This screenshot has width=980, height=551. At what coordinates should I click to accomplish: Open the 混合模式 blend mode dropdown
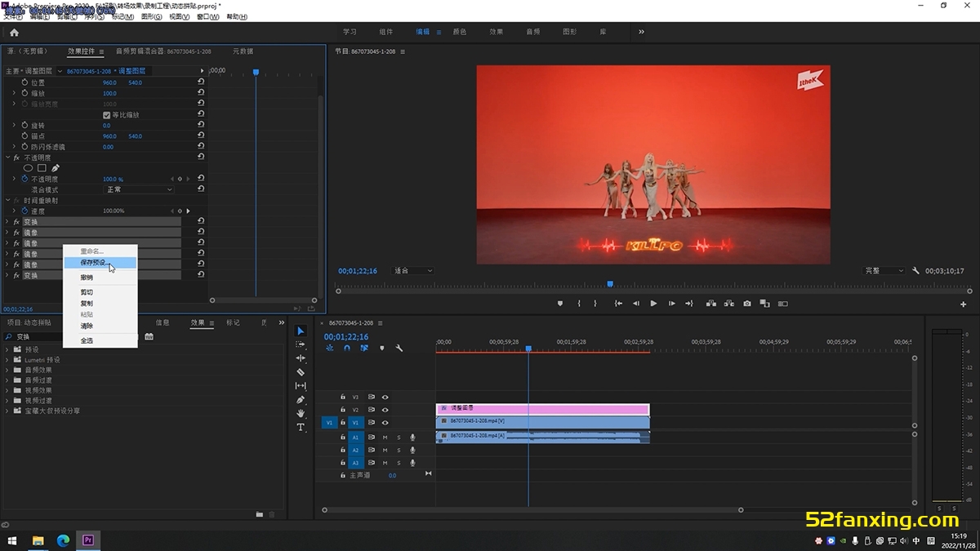(139, 189)
